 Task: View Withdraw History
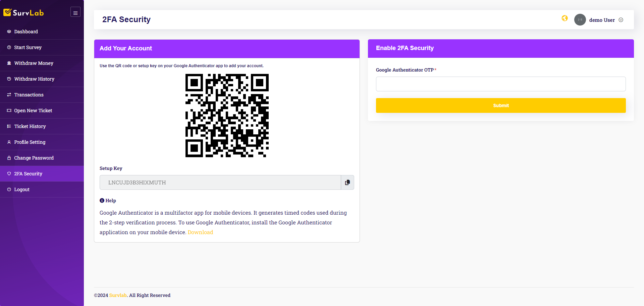point(34,79)
